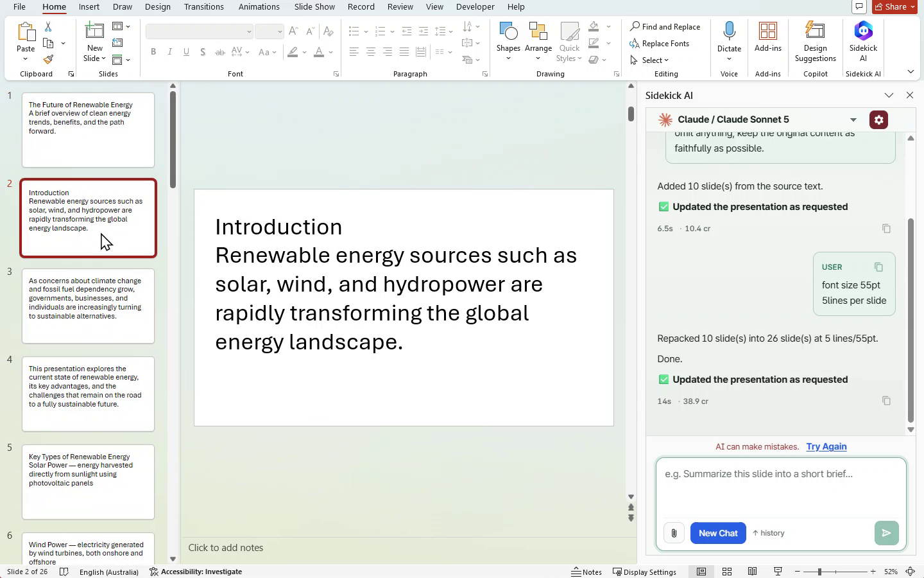The width and height of the screenshot is (924, 578).
Task: Go to the Developer tab
Action: pos(475,7)
